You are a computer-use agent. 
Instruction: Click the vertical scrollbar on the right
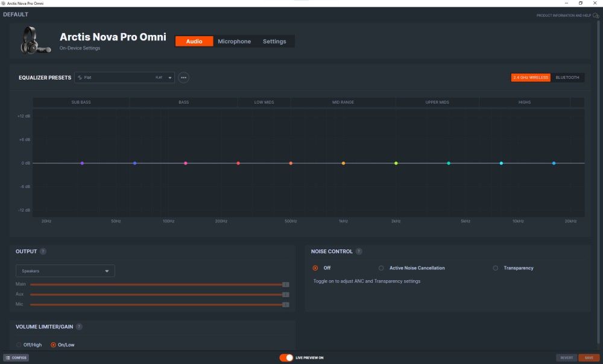pos(598,181)
